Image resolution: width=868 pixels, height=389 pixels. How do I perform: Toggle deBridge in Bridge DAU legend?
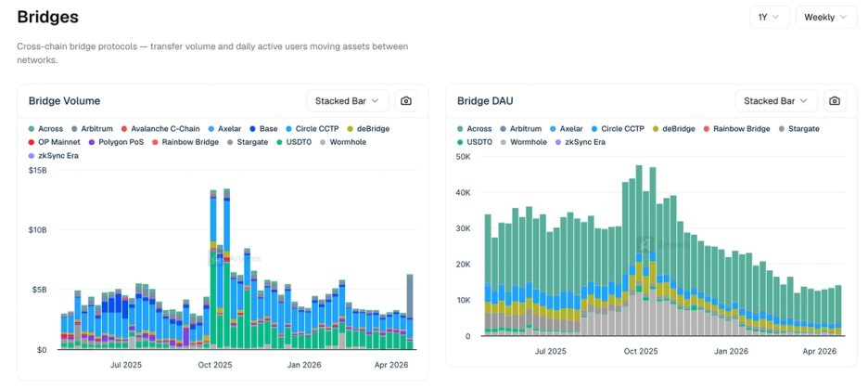[679, 128]
